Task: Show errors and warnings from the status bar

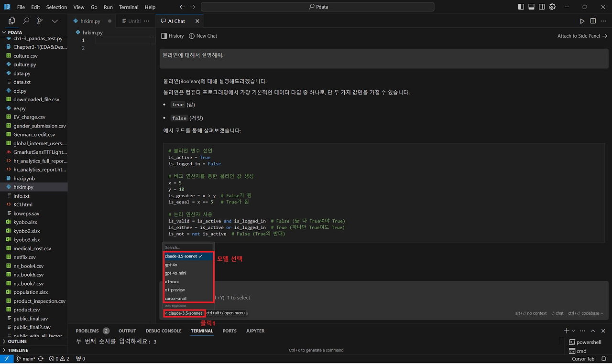Action: tap(59, 359)
